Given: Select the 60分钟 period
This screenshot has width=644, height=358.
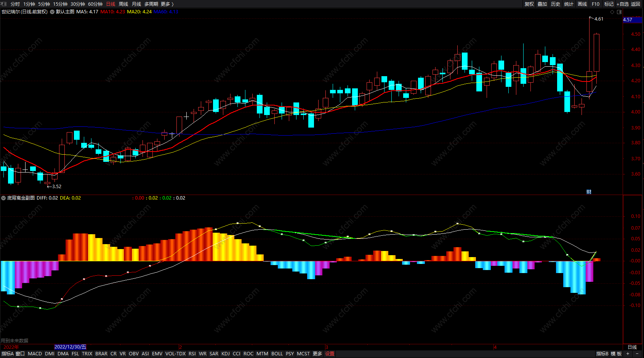Looking at the screenshot, I should coord(95,4).
